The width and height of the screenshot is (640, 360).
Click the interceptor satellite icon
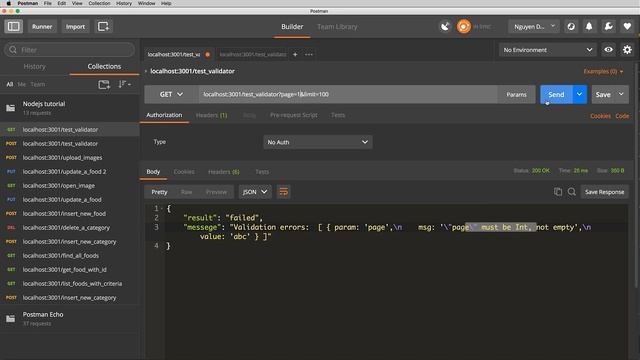point(445,27)
